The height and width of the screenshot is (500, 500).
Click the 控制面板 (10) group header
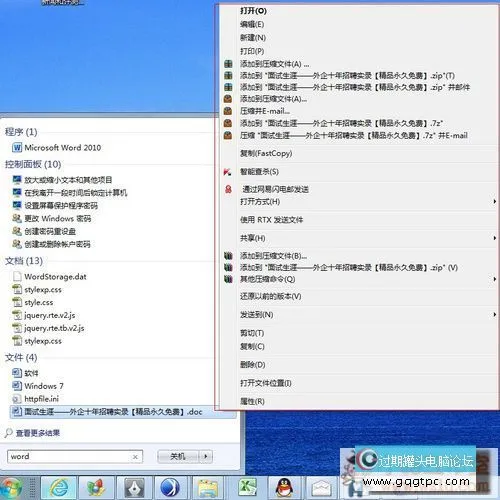click(x=33, y=164)
